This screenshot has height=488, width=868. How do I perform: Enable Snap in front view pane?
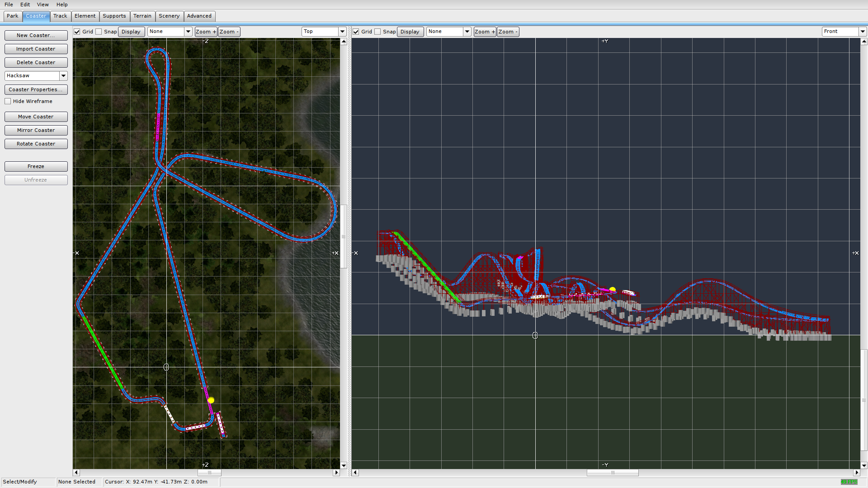(x=378, y=32)
